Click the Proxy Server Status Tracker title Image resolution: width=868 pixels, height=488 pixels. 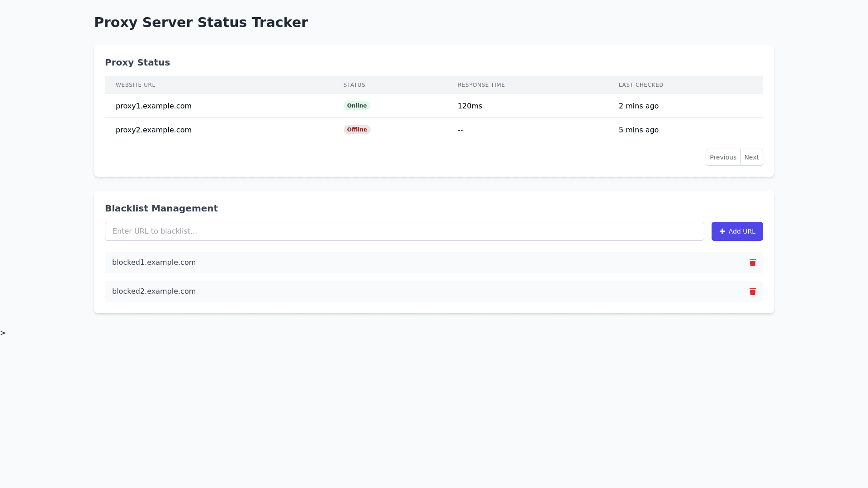tap(201, 23)
